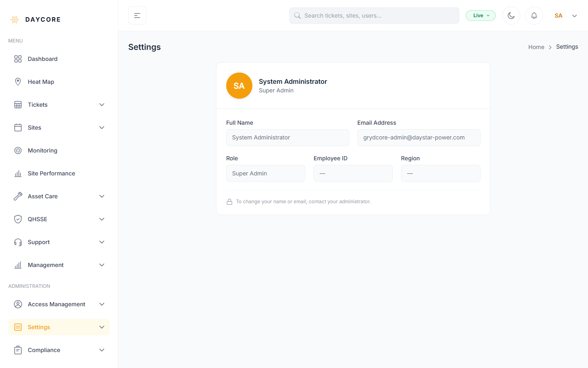Screen dimensions: 588x368
Task: Click the "ADMINISTRATION" section label
Action: (29, 286)
